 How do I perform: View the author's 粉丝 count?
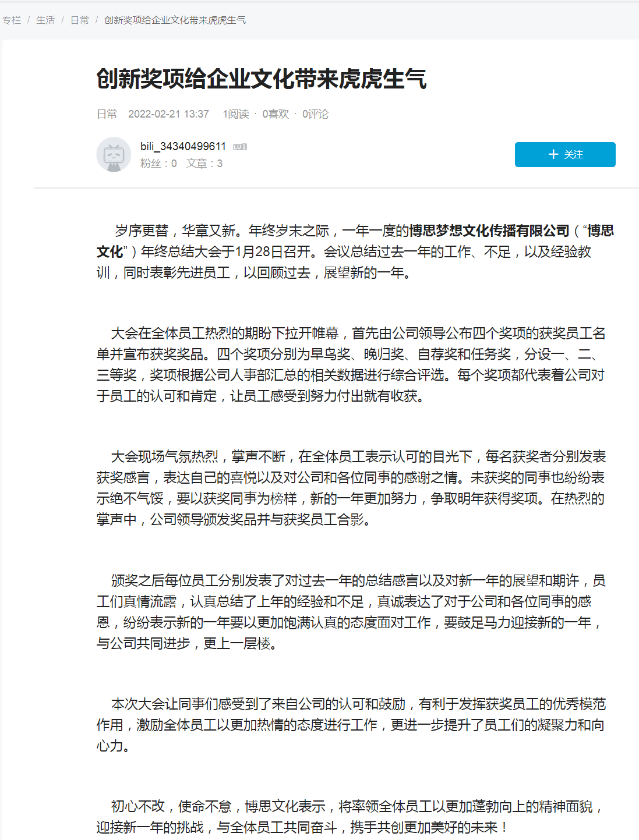coord(158,164)
